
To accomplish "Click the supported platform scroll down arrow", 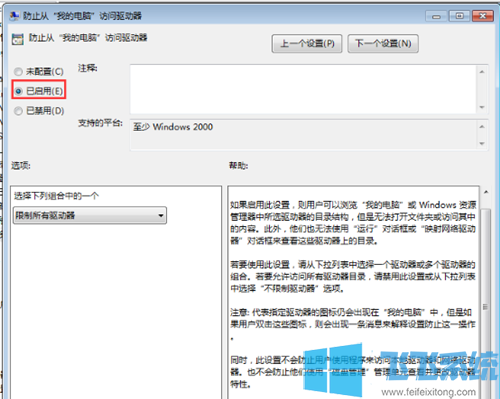I will click(482, 144).
